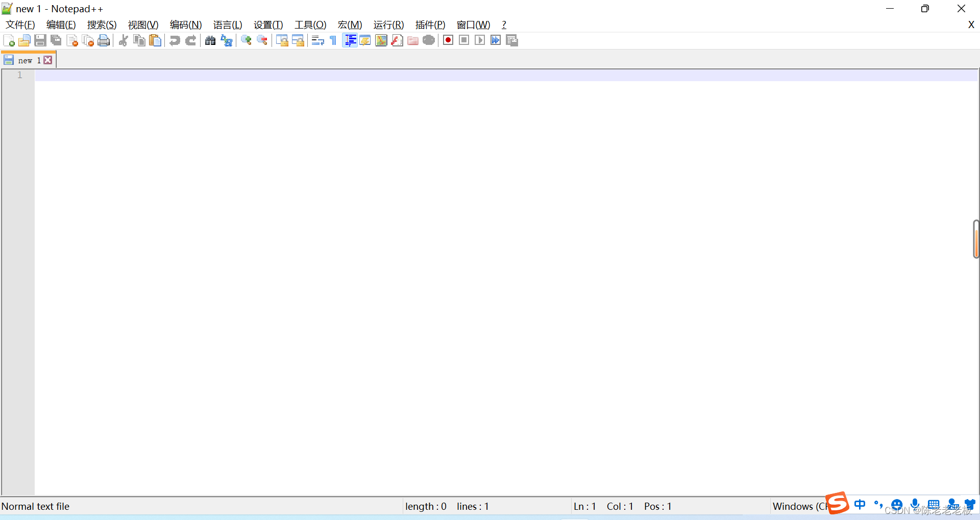The height and width of the screenshot is (520, 980).
Task: Cut the selection with the scissors icon
Action: [123, 40]
